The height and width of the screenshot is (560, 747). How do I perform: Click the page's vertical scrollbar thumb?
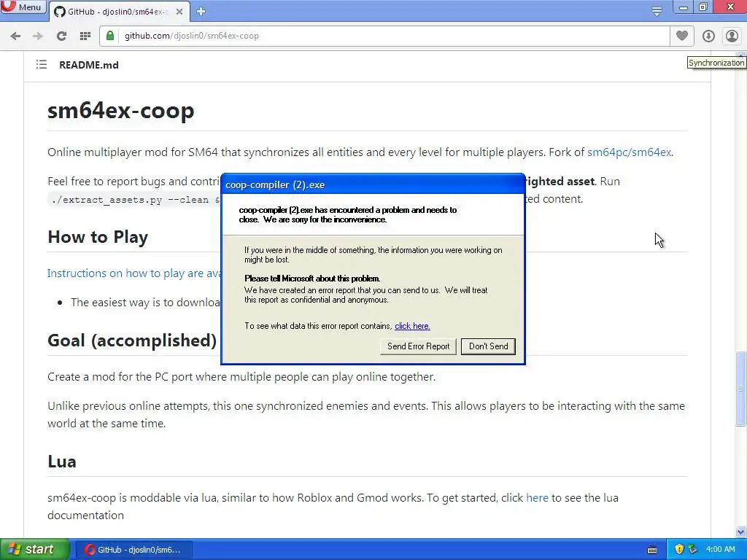tap(740, 389)
